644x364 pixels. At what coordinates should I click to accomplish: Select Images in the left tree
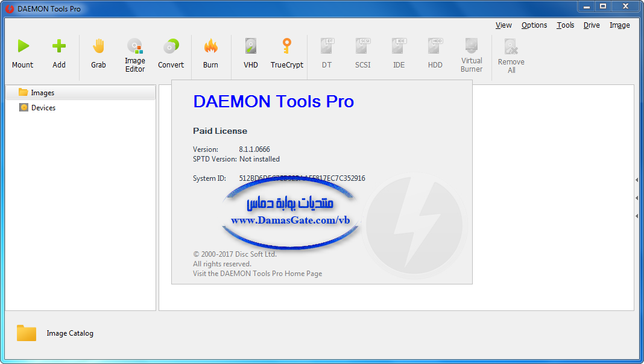coord(81,93)
